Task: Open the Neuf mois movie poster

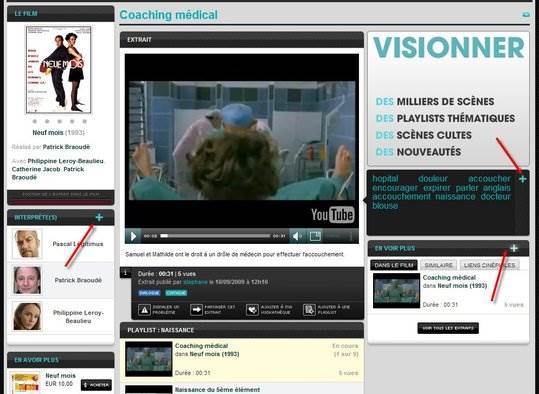Action: pos(59,70)
